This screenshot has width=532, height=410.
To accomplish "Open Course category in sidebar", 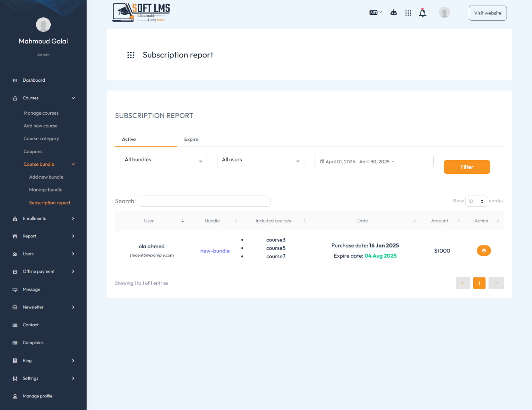I will coord(41,139).
